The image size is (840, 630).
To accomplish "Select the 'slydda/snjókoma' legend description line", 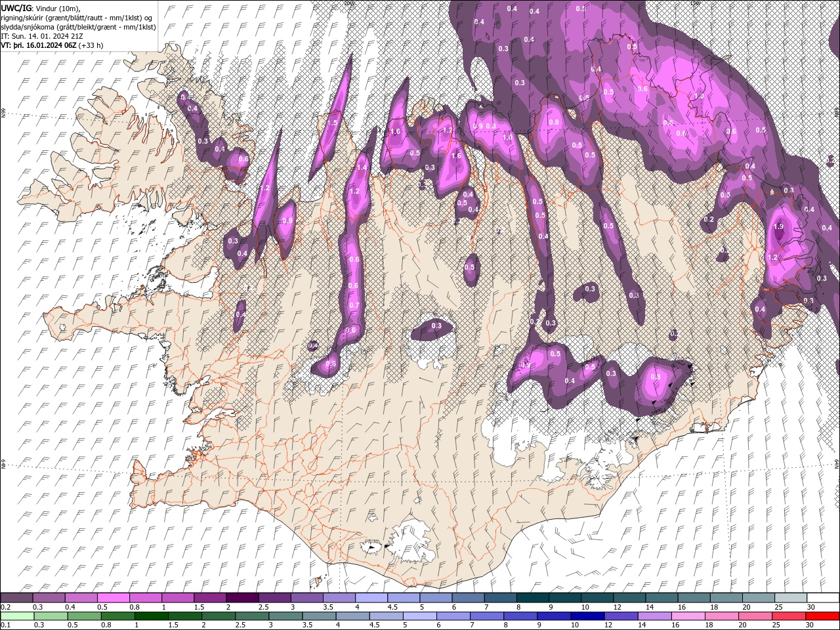I will click(x=79, y=27).
